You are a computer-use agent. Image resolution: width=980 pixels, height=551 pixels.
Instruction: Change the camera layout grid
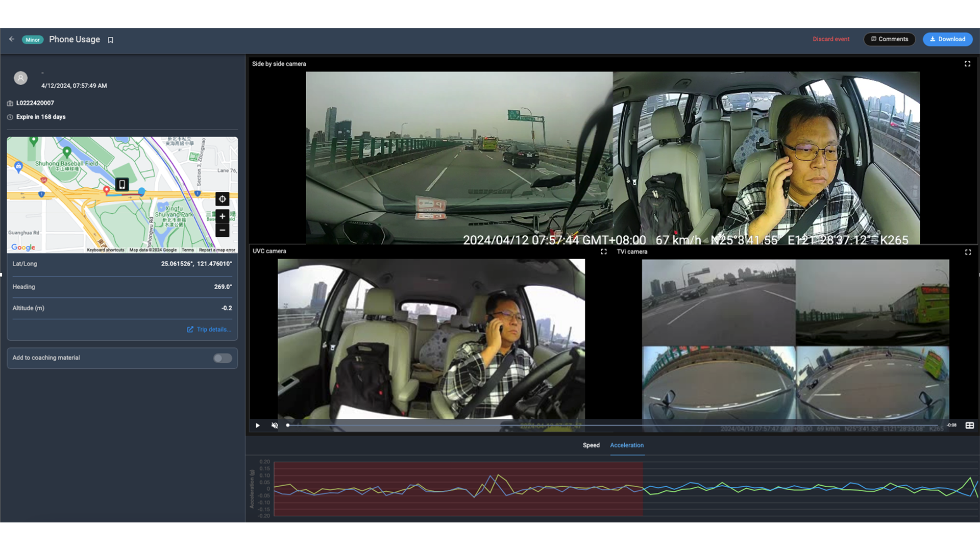[x=970, y=425]
